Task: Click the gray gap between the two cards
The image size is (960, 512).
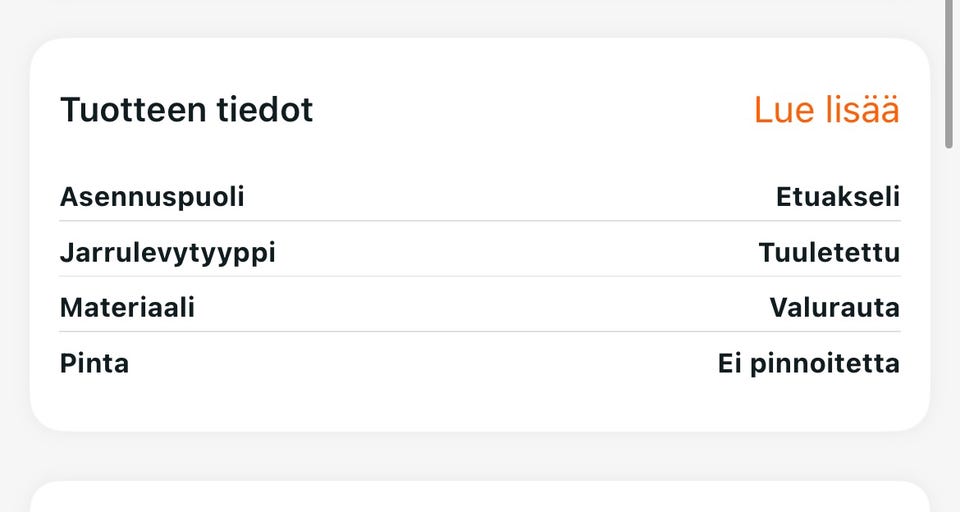Action: point(480,456)
